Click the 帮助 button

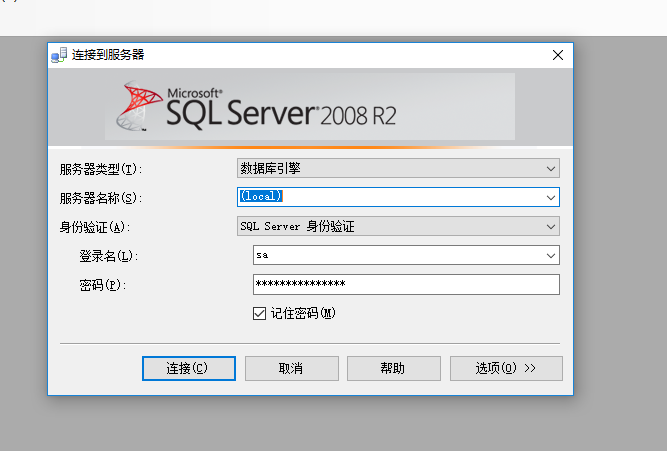pos(393,368)
